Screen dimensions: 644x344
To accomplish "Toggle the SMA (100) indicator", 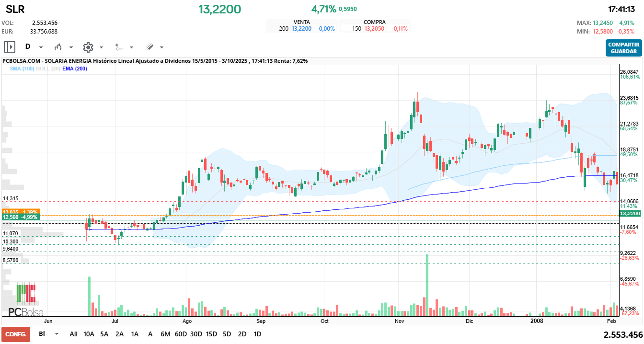I will [x=22, y=69].
